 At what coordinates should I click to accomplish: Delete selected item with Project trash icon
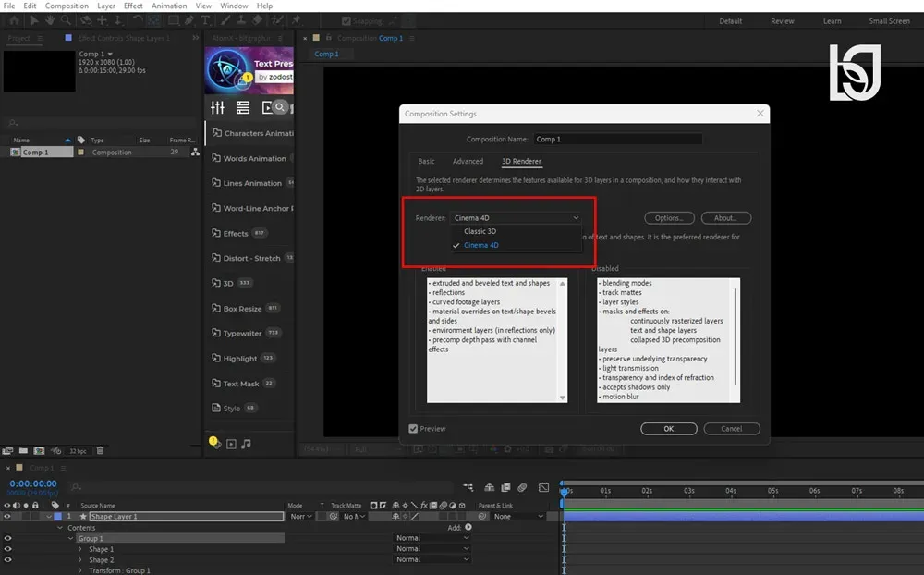[100, 450]
